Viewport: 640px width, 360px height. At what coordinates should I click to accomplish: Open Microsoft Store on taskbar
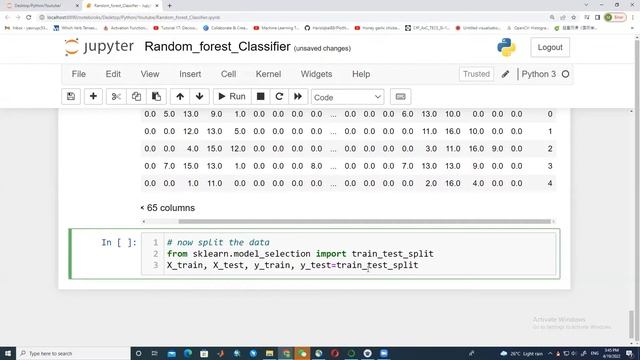[x=204, y=353]
